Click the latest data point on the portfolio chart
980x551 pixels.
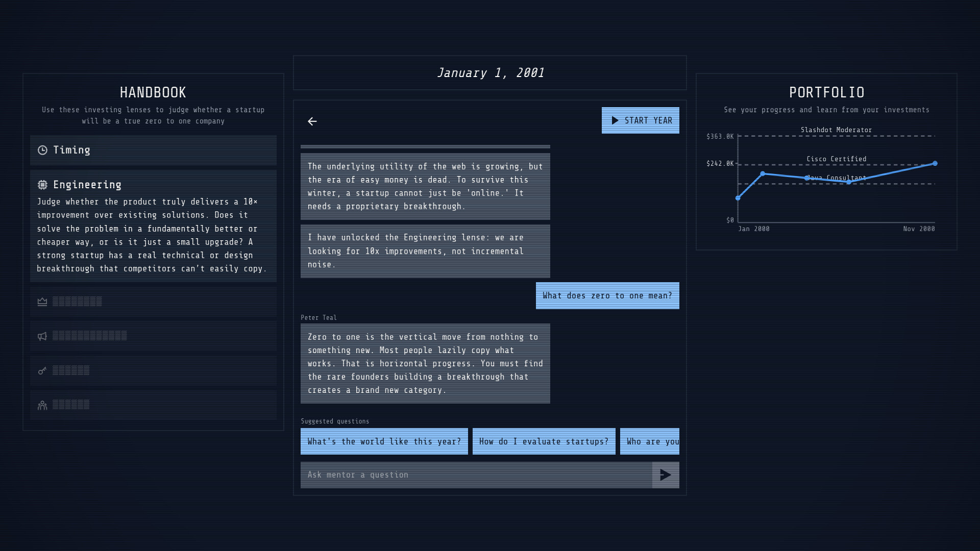tap(935, 163)
